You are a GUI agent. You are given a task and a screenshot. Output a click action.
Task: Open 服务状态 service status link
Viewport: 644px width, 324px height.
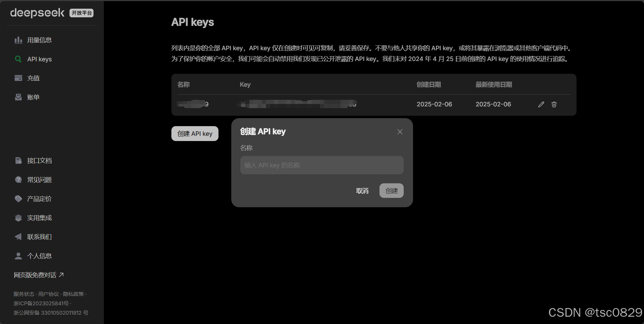point(24,294)
